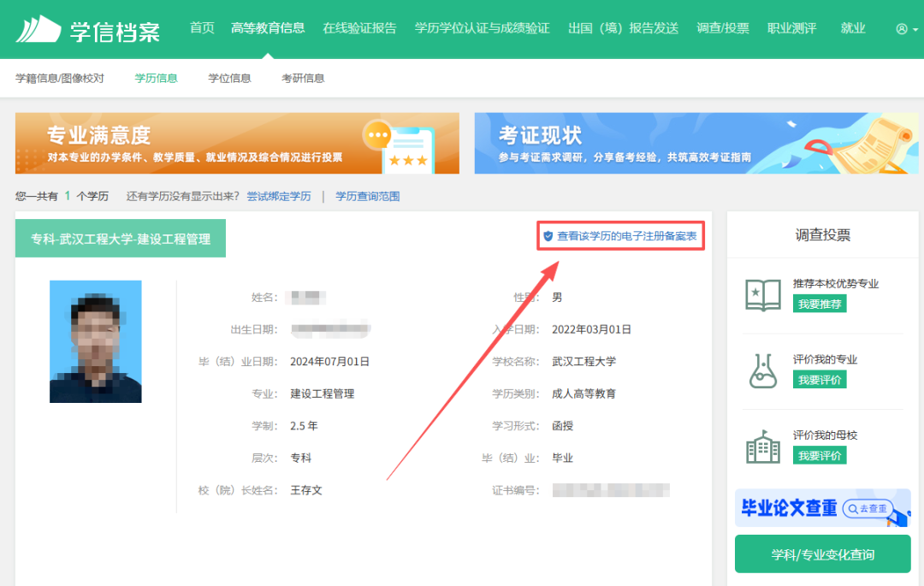This screenshot has height=586, width=924.
Task: Click 评价我的专业 text
Action: [825, 359]
